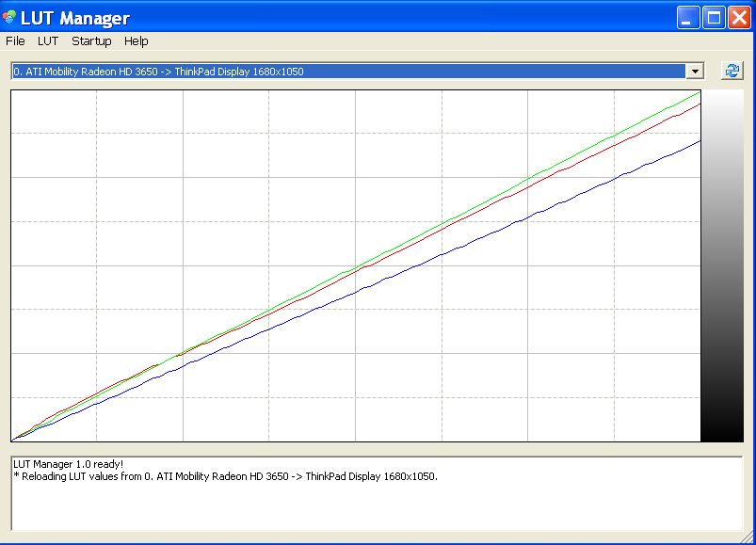Click the red channel curve on graph
The width and height of the screenshot is (756, 545).
click(x=565, y=168)
